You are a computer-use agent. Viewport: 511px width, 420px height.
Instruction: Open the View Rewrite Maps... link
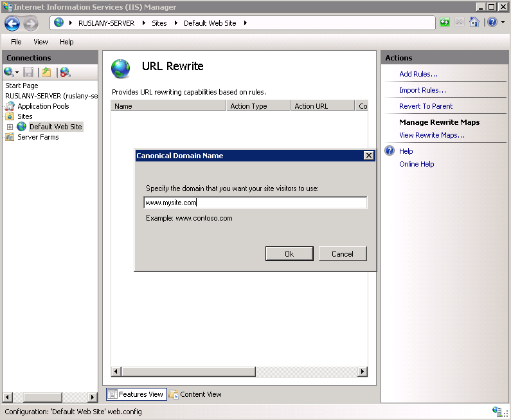[432, 135]
